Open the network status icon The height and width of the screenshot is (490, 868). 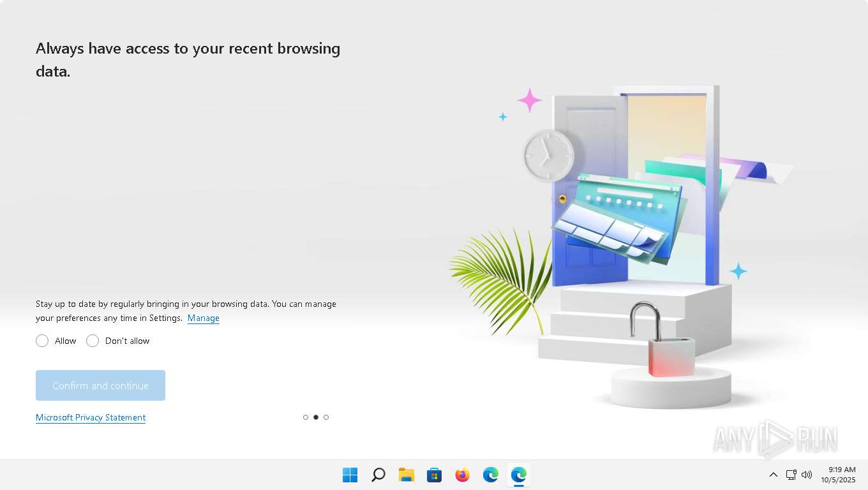pyautogui.click(x=791, y=475)
